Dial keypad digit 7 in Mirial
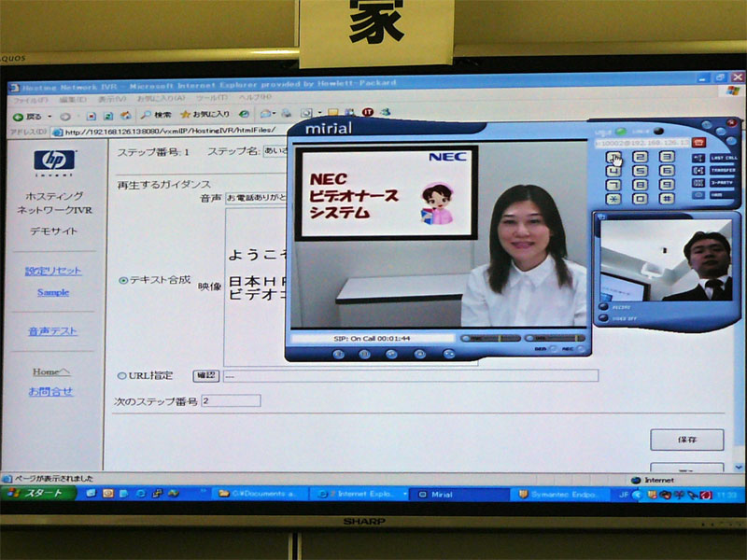The height and width of the screenshot is (560, 747). coord(613,184)
